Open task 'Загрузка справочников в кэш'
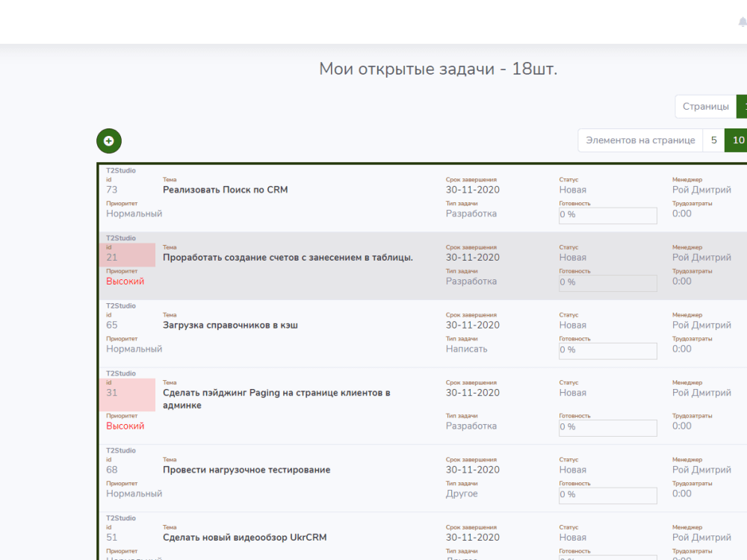The width and height of the screenshot is (747, 560). 230,326
